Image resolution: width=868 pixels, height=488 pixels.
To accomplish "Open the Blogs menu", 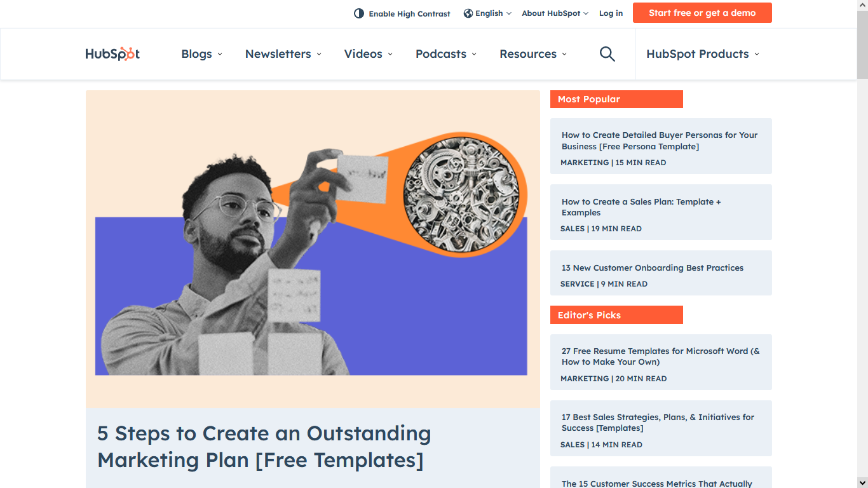I will [x=202, y=54].
